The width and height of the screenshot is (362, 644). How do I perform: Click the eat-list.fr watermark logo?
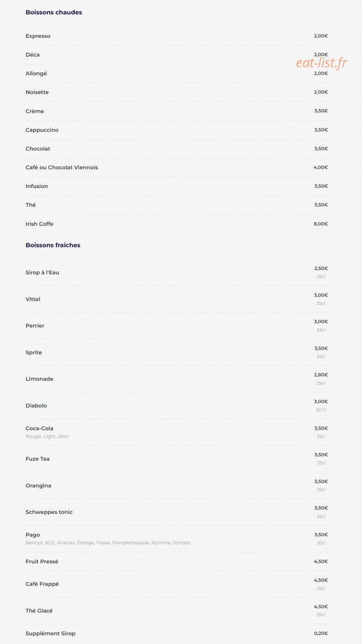[x=322, y=63]
